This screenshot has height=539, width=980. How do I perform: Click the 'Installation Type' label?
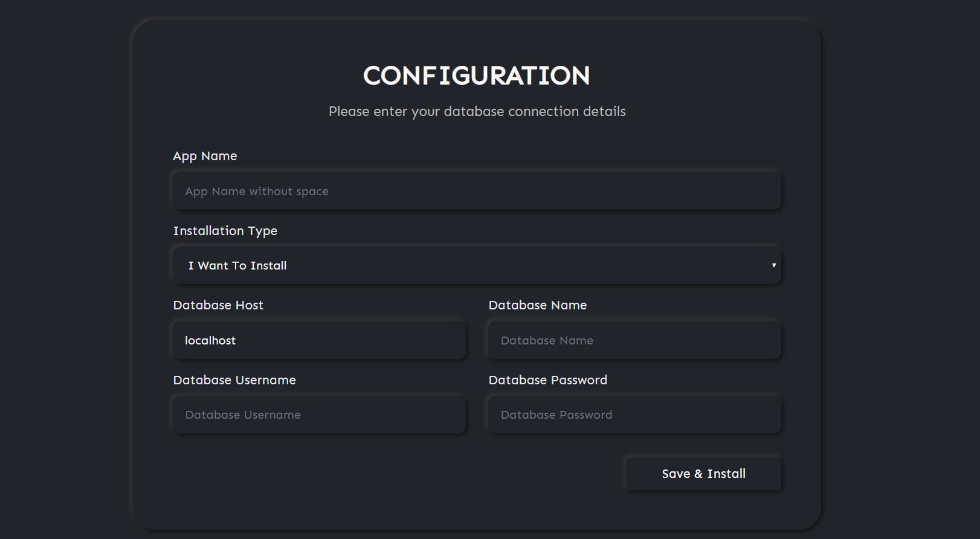225,231
